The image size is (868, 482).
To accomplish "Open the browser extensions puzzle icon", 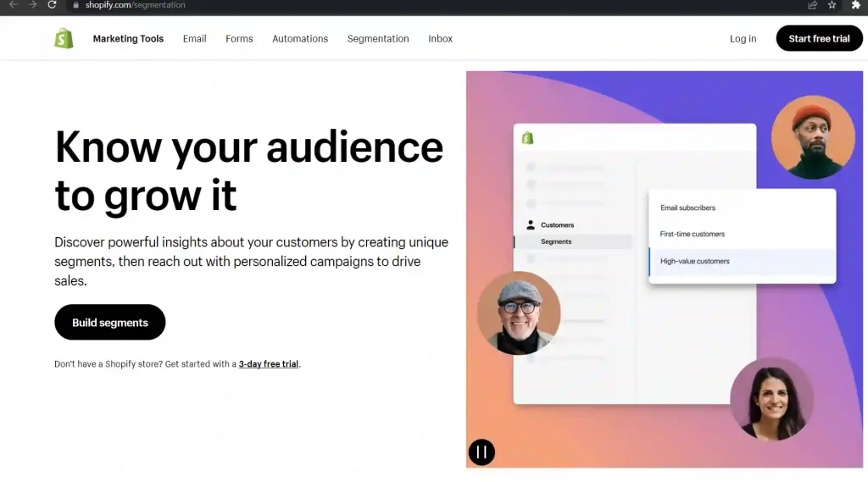I will point(856,5).
